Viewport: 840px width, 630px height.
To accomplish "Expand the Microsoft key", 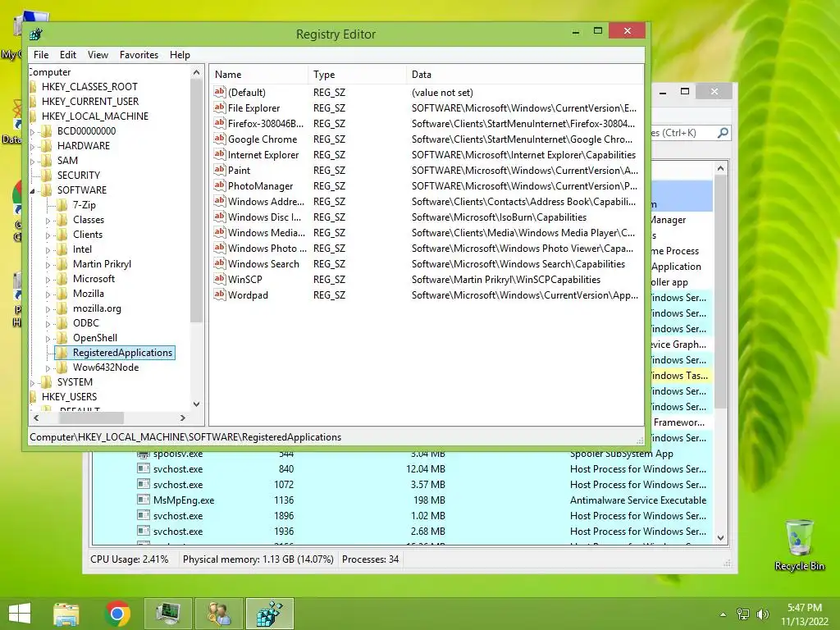I will 48,279.
